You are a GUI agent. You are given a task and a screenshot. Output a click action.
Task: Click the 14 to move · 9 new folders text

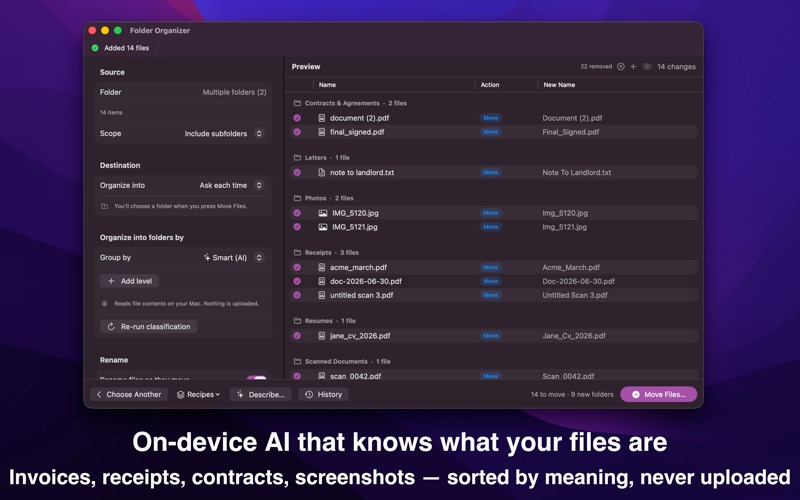572,394
